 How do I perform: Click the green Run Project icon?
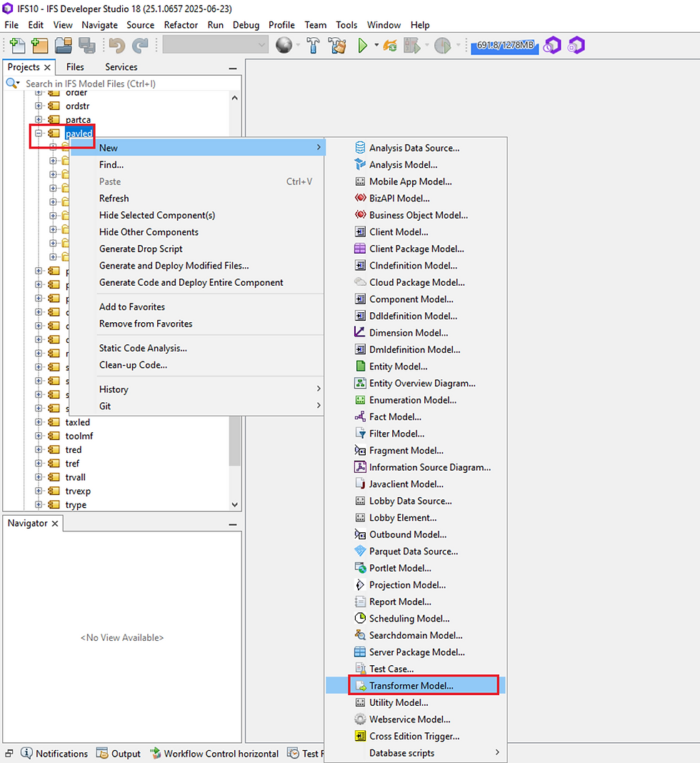[x=362, y=46]
